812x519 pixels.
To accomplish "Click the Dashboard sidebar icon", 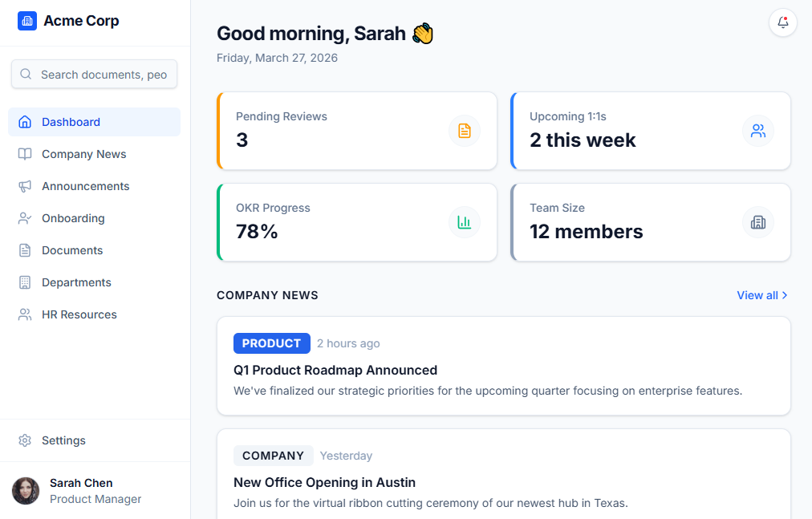I will pos(25,121).
